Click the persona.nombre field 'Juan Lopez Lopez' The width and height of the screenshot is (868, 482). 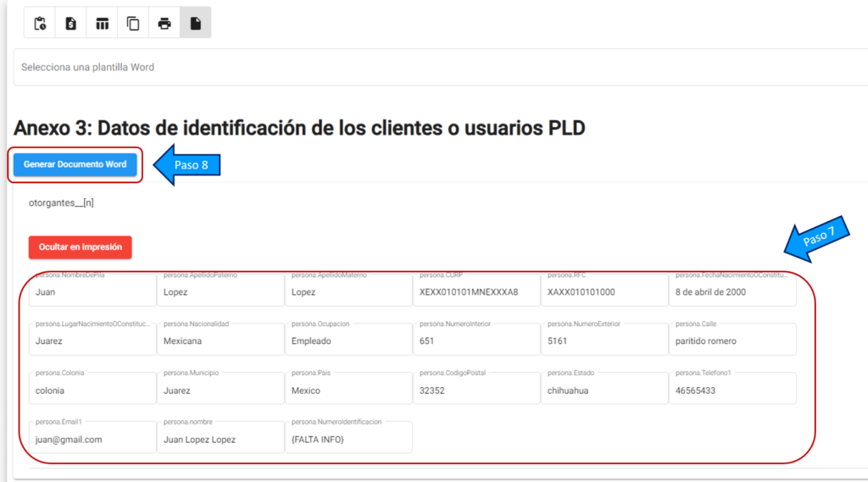click(x=220, y=436)
